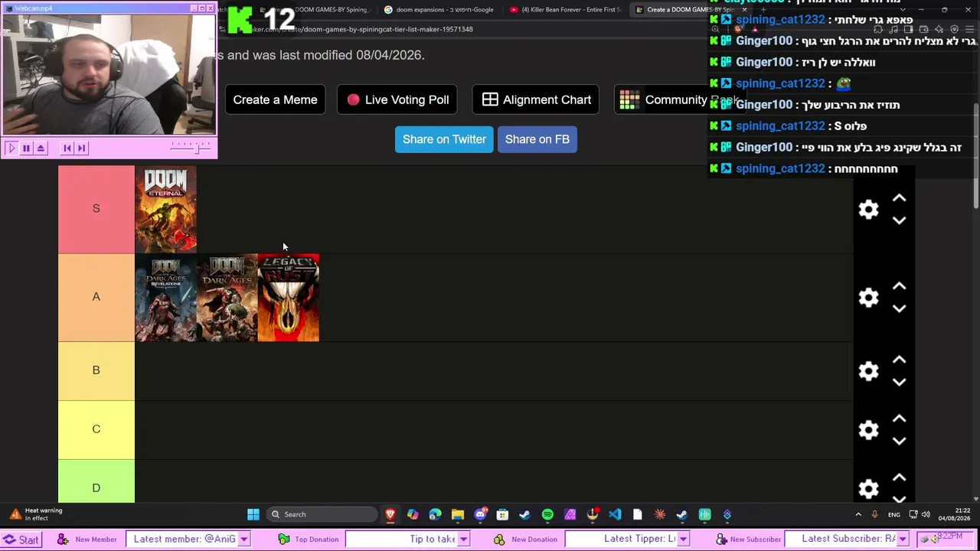Start a Live Voting Poll
Screen dimensions: 980x551
pyautogui.click(x=397, y=99)
